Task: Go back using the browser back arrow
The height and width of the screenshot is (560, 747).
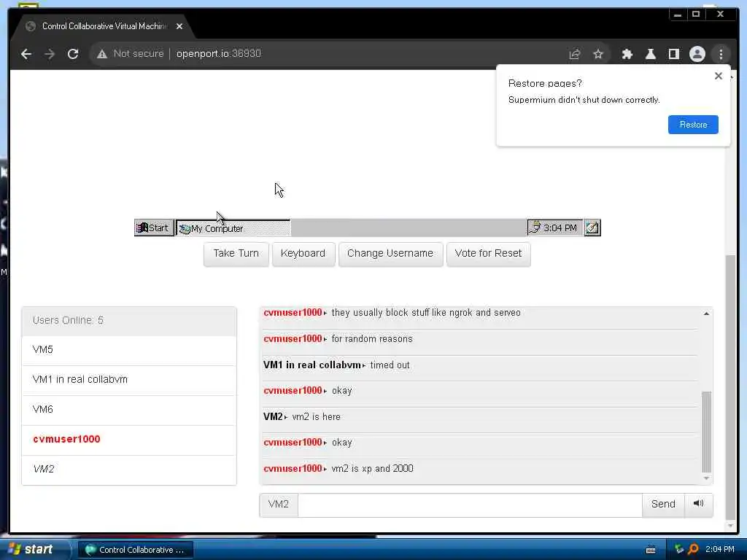Action: [26, 54]
